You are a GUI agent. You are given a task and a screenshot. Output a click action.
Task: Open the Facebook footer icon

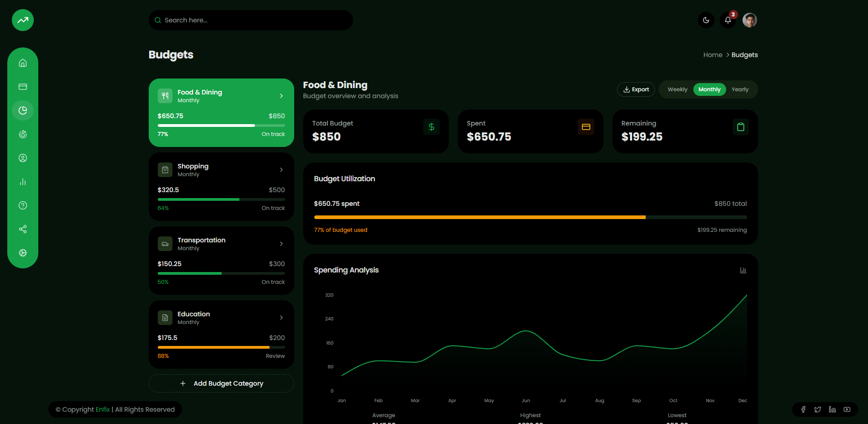pyautogui.click(x=803, y=409)
